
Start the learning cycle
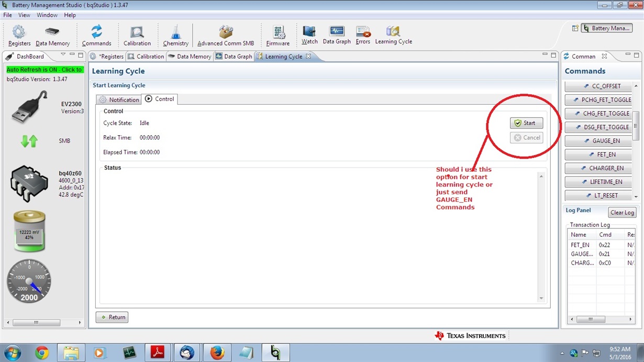tap(526, 123)
